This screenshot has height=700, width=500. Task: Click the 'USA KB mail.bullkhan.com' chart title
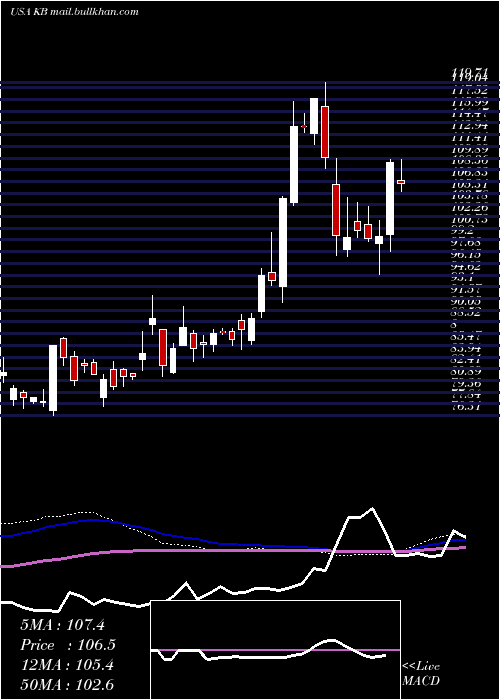point(74,12)
